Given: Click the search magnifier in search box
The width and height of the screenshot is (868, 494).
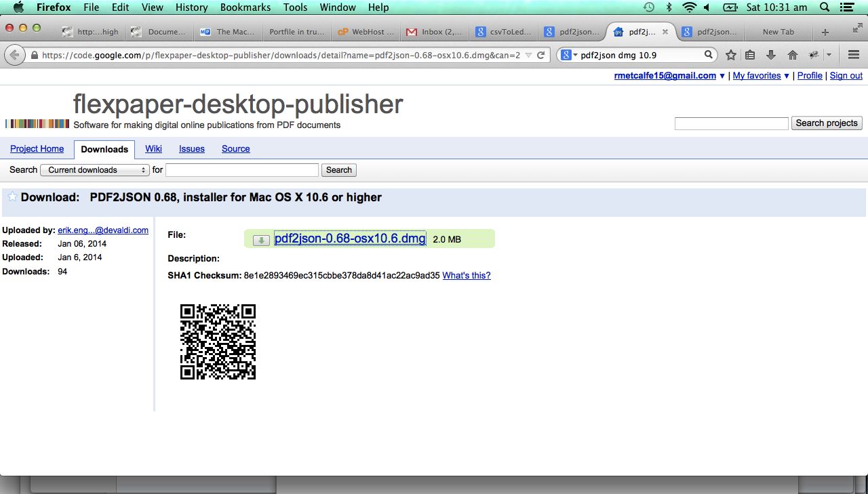Looking at the screenshot, I should coord(709,55).
